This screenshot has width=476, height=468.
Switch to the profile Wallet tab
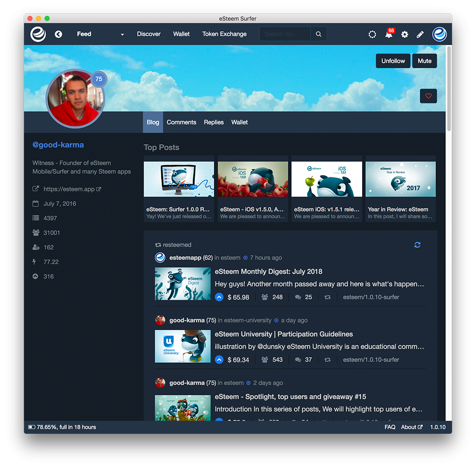tap(239, 122)
